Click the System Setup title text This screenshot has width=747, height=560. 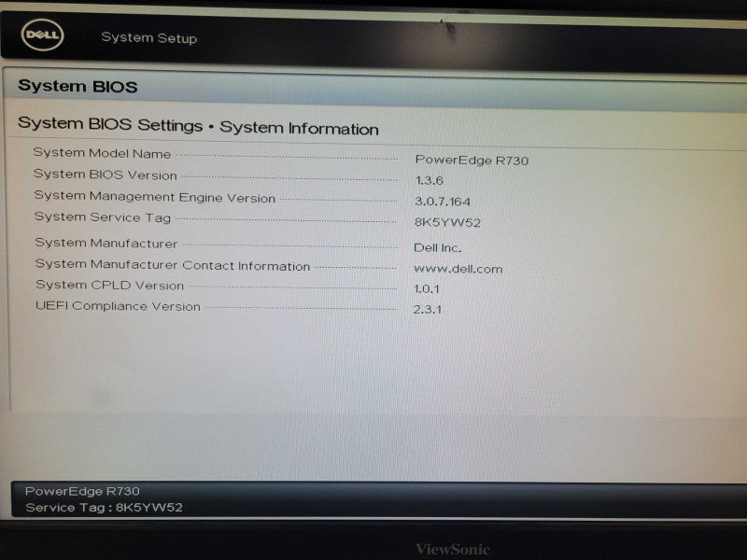pos(149,37)
